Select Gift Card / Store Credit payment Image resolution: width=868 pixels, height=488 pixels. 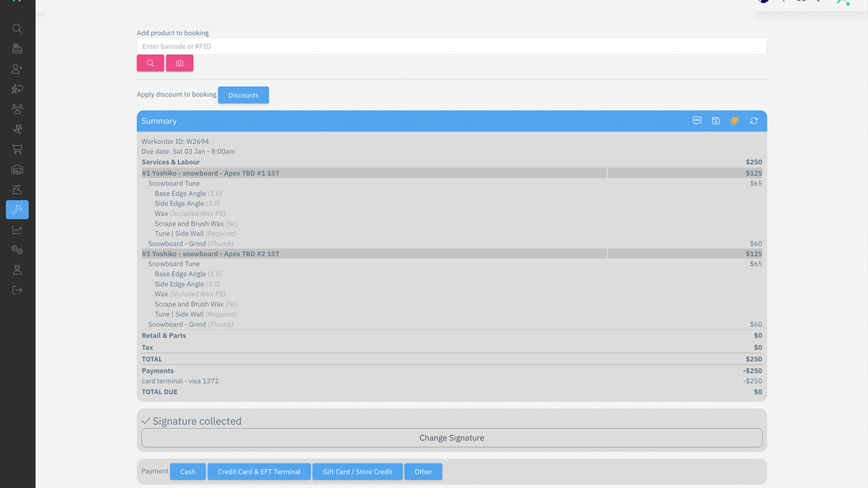coord(357,472)
